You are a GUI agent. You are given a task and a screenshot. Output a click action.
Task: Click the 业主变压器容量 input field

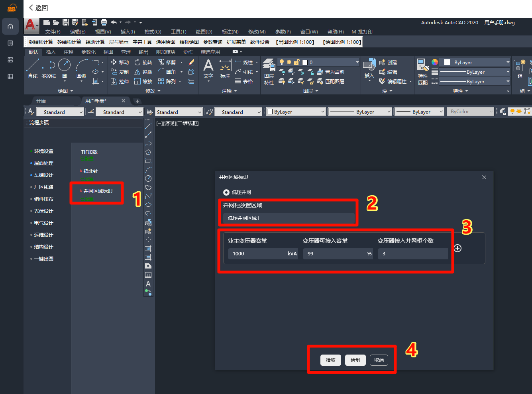pos(257,254)
